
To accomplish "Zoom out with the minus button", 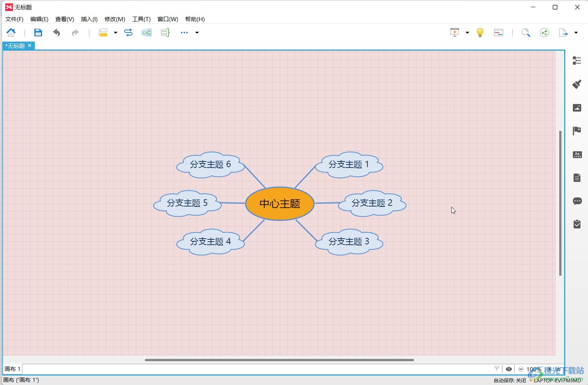I will (x=521, y=369).
